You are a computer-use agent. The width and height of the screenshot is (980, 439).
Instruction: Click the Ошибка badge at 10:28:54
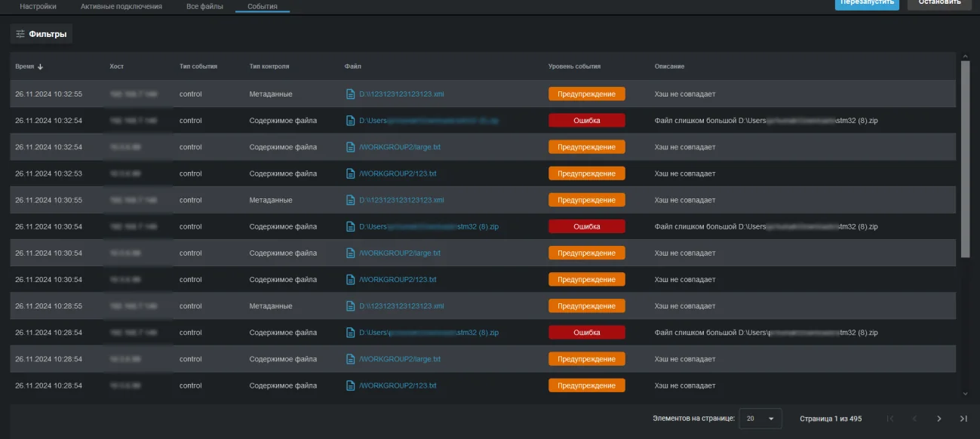[x=587, y=333]
